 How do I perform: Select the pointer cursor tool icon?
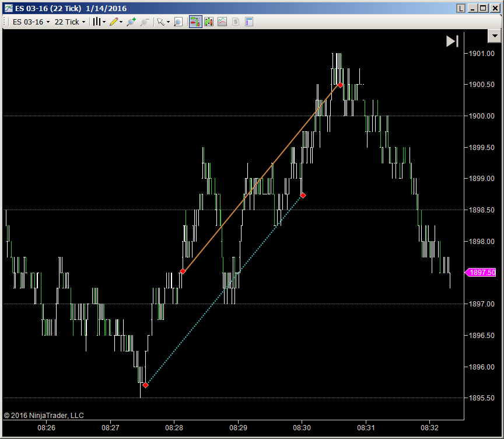point(161,22)
